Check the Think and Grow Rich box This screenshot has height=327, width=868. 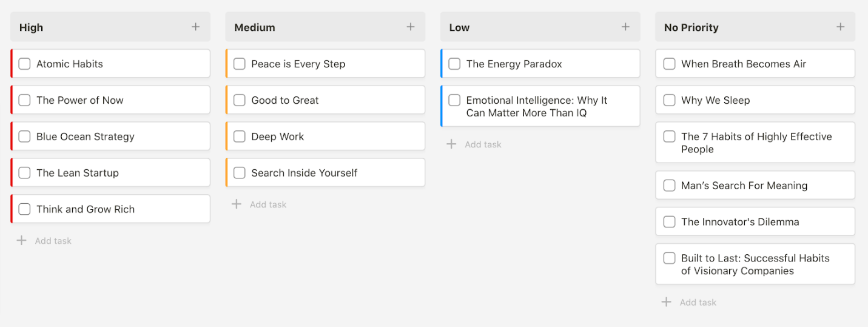[24, 209]
